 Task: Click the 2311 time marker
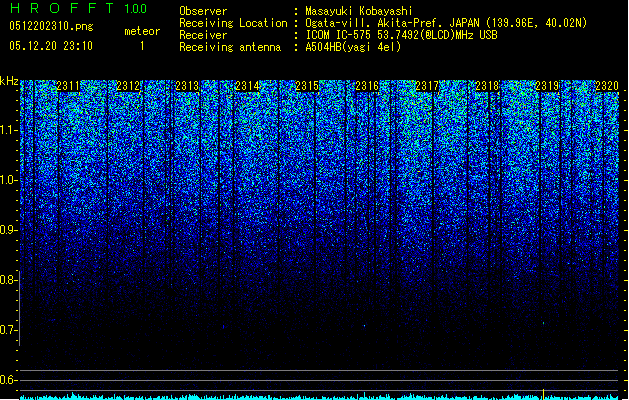pyautogui.click(x=68, y=86)
